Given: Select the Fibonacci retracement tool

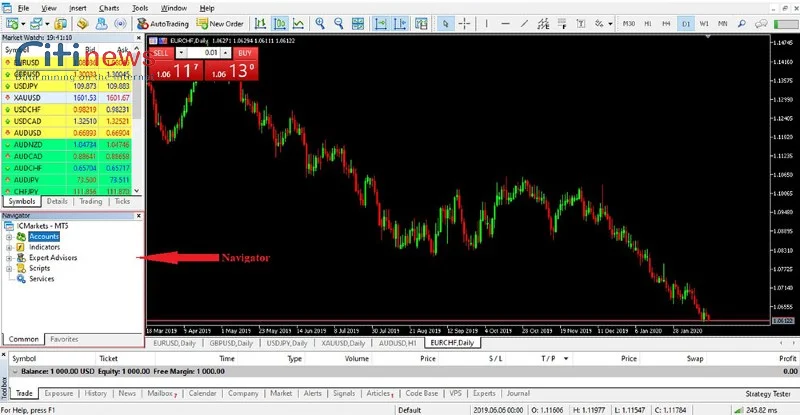Looking at the screenshot, I should 562,23.
